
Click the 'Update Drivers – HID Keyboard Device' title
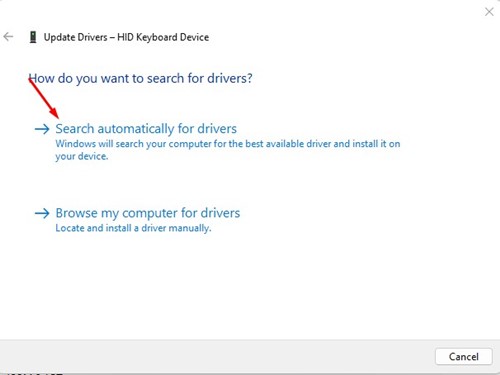point(126,37)
